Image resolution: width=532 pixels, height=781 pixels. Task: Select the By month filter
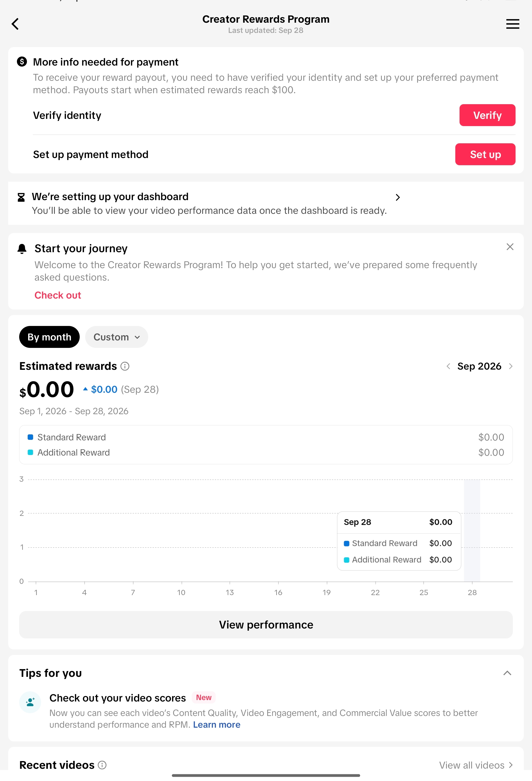[49, 337]
